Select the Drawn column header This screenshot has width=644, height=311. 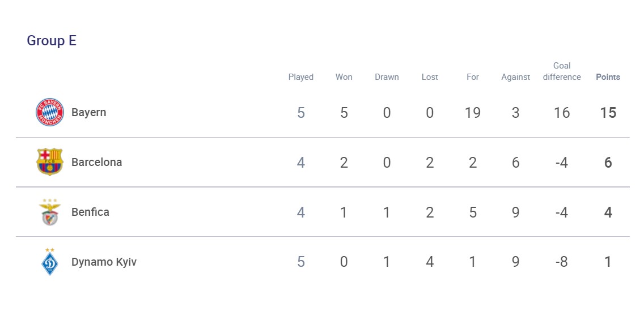tap(387, 77)
